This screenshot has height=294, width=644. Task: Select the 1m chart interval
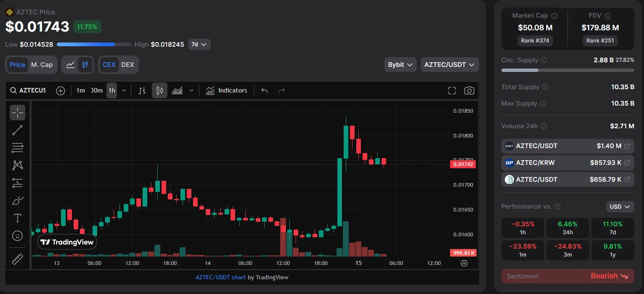(80, 90)
